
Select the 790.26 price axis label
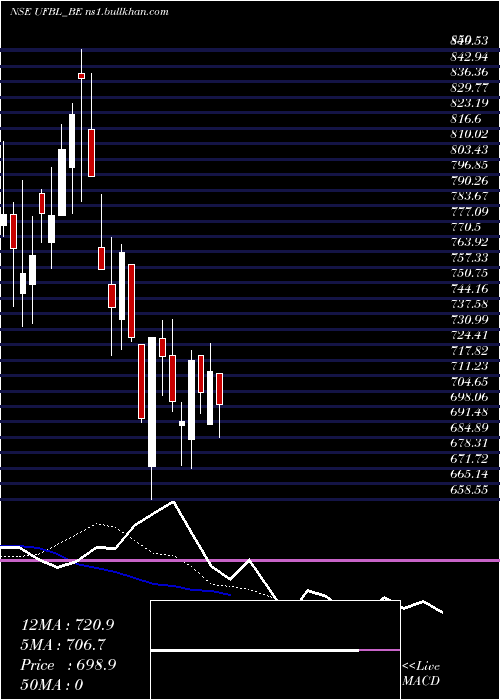469,180
